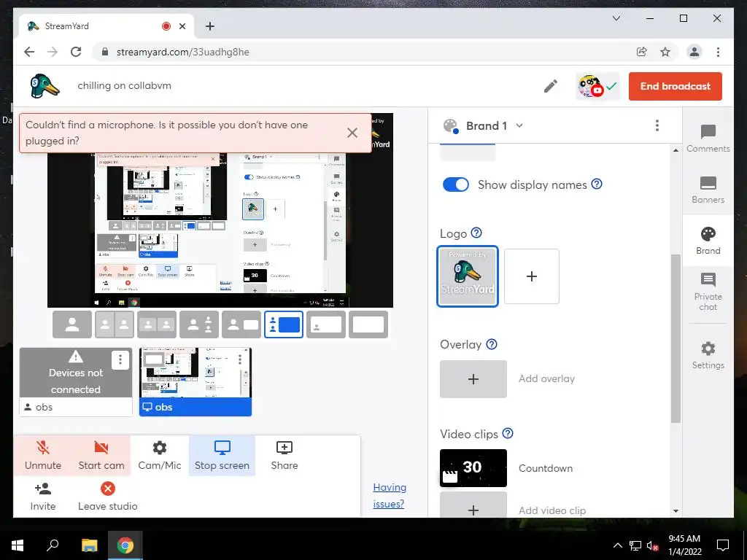Click scroll-up arrow of Brand panel
The height and width of the screenshot is (560, 747).
coord(676,150)
